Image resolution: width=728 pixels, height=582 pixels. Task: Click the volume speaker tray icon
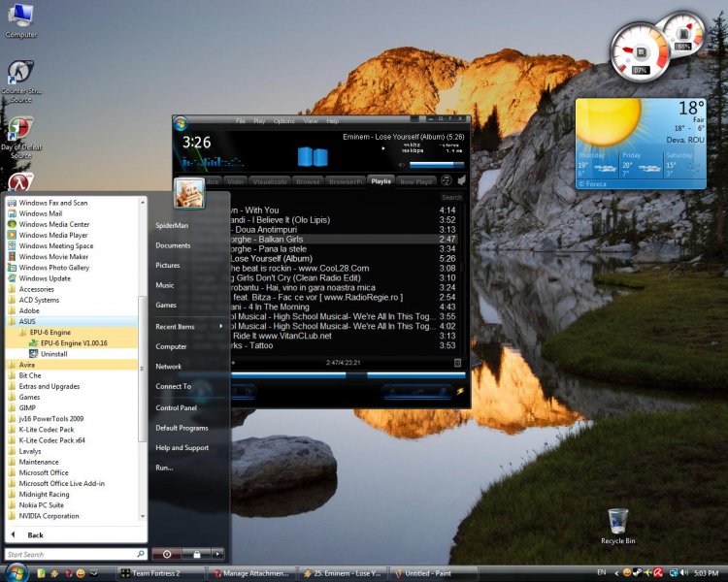(684, 572)
